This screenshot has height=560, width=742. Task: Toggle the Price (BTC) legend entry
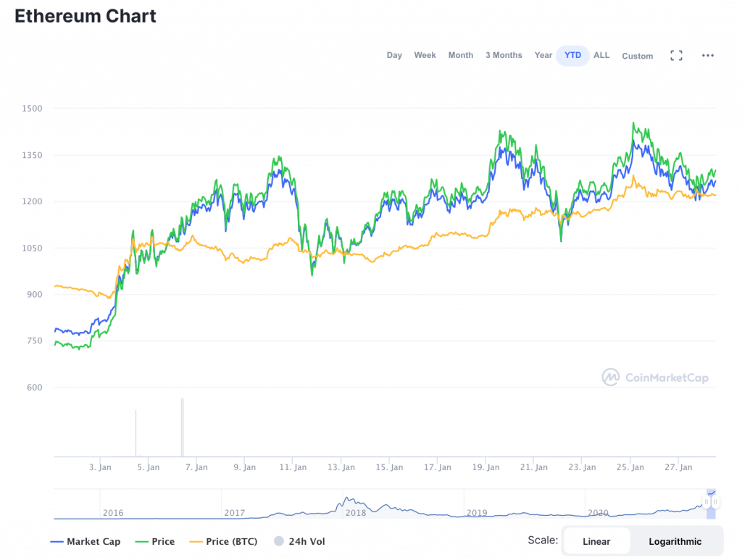pyautogui.click(x=222, y=541)
